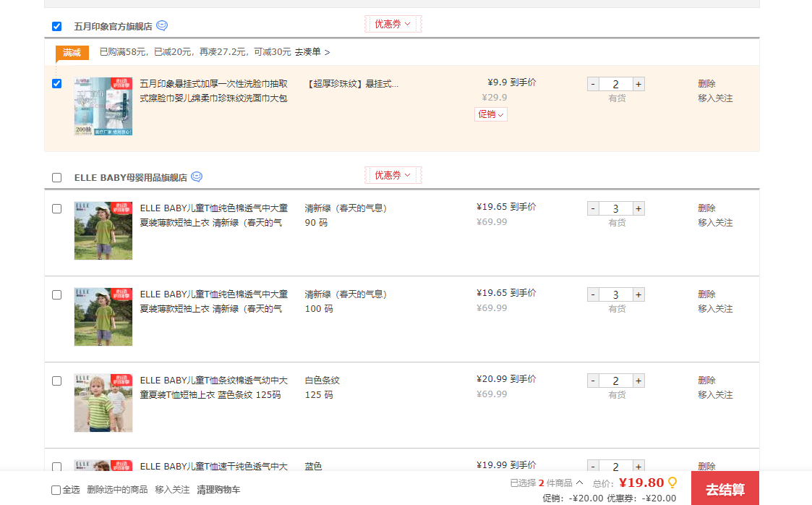Decrease quantity of 白色条纹 125 码 T-shirt
The width and height of the screenshot is (812, 505).
(x=593, y=381)
